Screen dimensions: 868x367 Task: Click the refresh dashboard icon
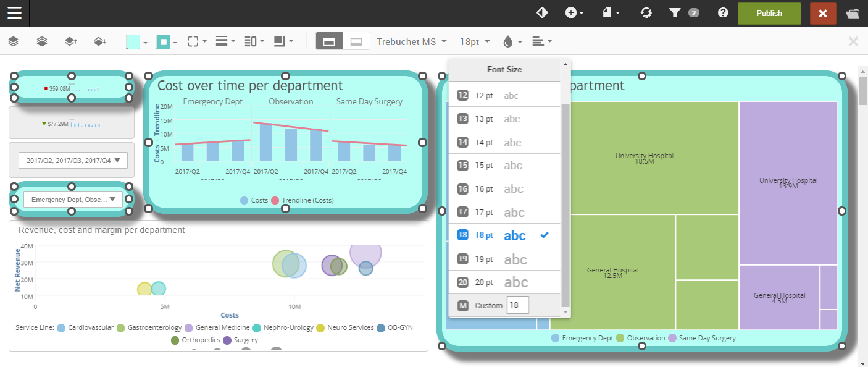(646, 13)
